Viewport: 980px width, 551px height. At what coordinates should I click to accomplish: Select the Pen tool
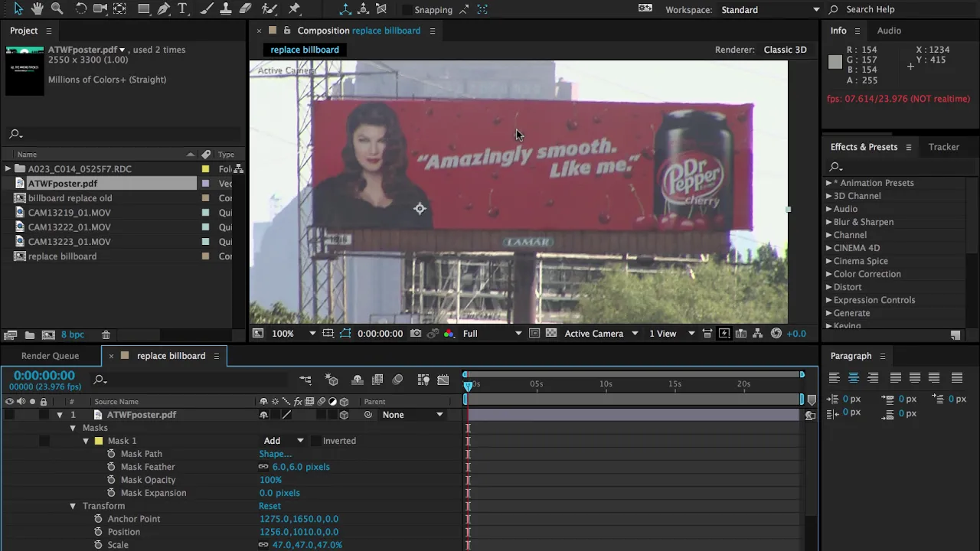click(x=164, y=9)
